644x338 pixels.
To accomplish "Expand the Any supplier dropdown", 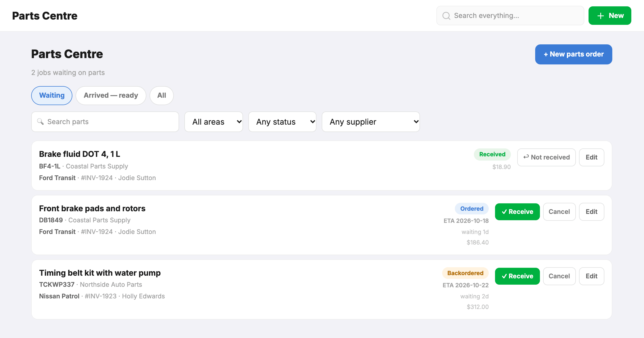I will point(371,122).
